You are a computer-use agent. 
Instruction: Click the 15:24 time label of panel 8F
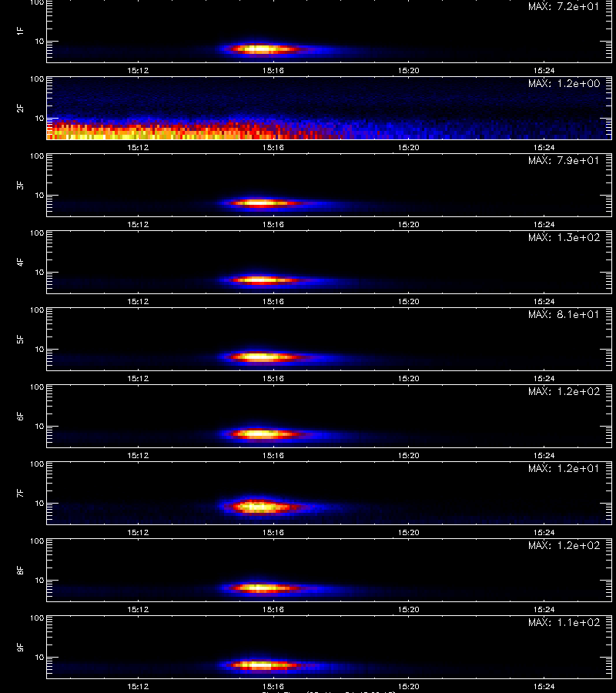[x=544, y=610]
